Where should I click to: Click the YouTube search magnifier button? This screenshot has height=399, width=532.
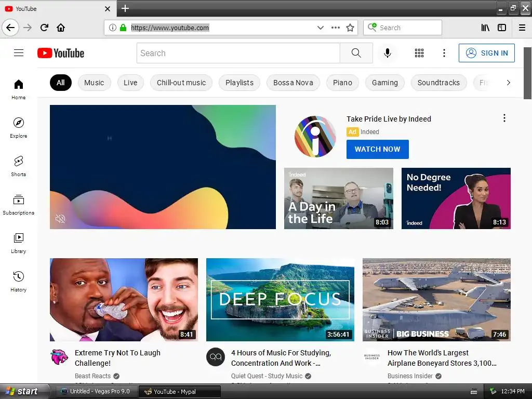coord(356,53)
